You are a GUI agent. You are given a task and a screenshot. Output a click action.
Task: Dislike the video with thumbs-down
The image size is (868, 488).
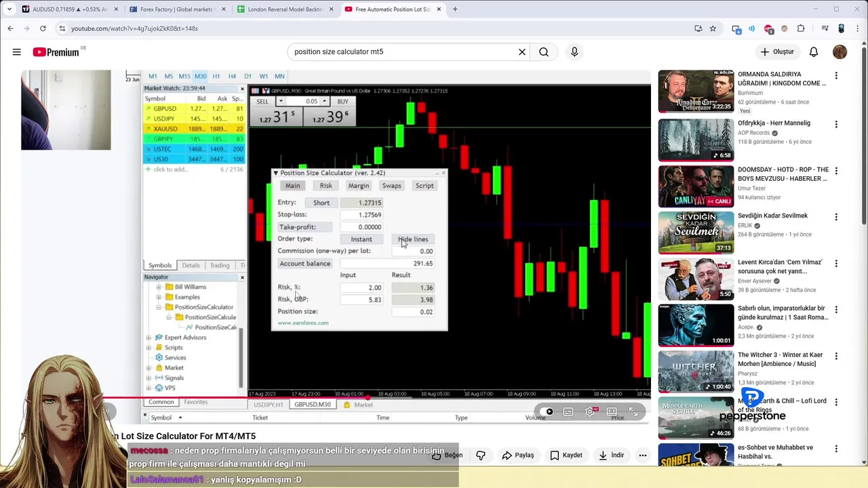tap(481, 455)
